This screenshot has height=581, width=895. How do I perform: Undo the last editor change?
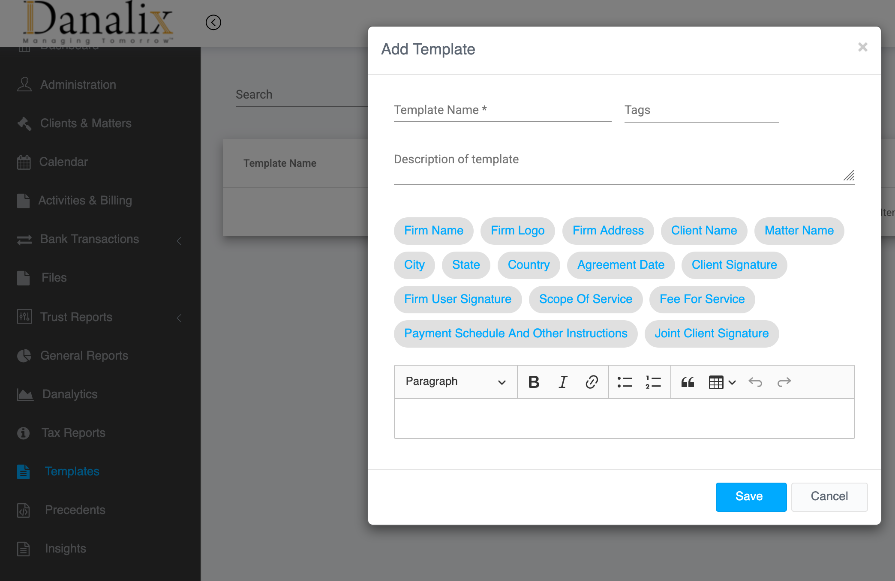tap(755, 382)
